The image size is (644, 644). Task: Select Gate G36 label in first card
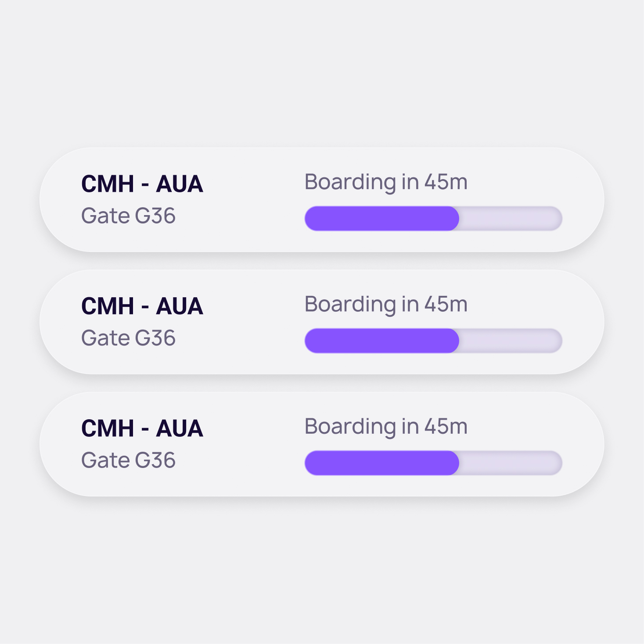tap(128, 216)
